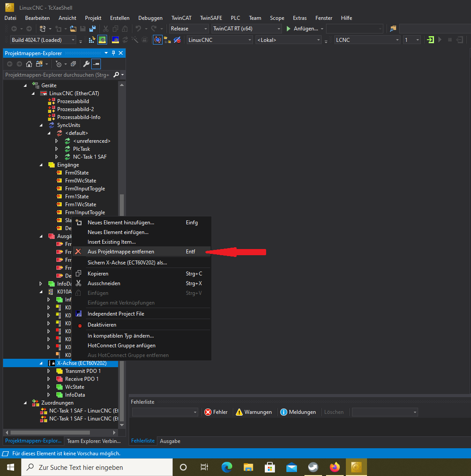Open File Explorer from taskbar

[x=248, y=467]
